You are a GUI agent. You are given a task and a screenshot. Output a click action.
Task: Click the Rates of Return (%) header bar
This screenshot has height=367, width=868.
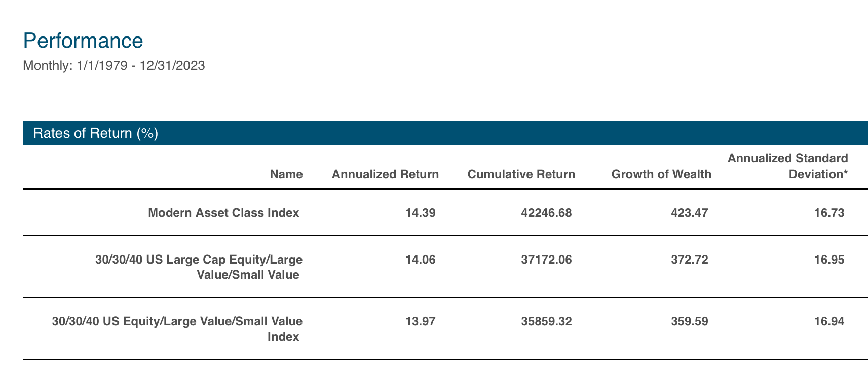coord(445,133)
